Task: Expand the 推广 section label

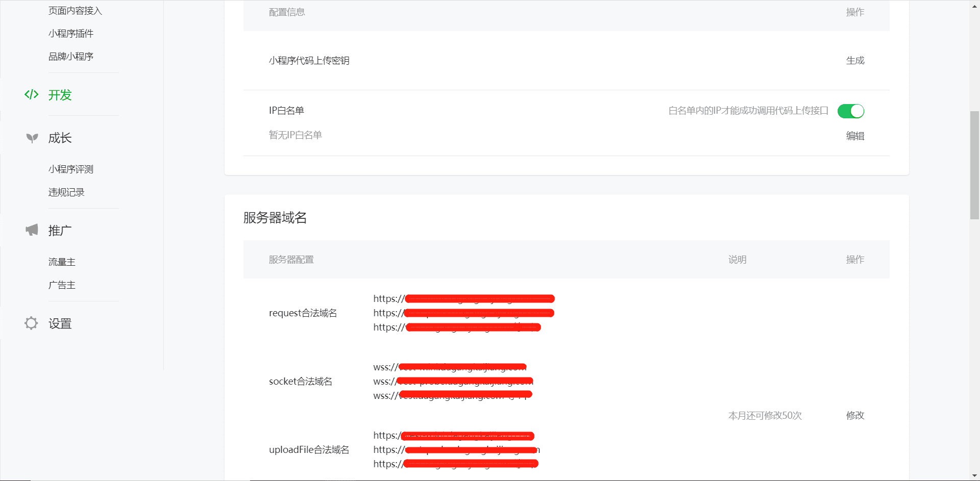Action: click(60, 231)
